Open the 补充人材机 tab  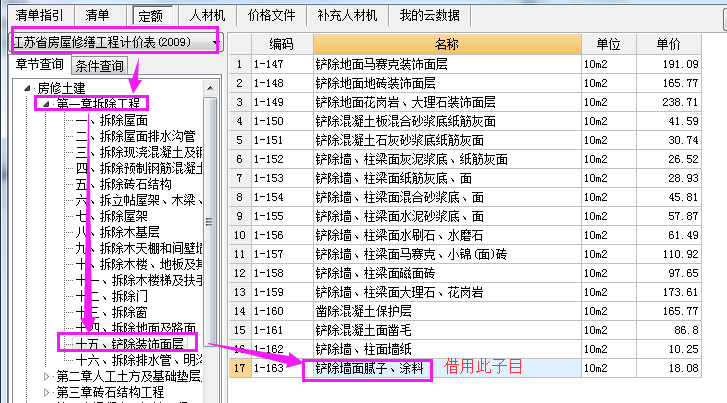coord(347,15)
